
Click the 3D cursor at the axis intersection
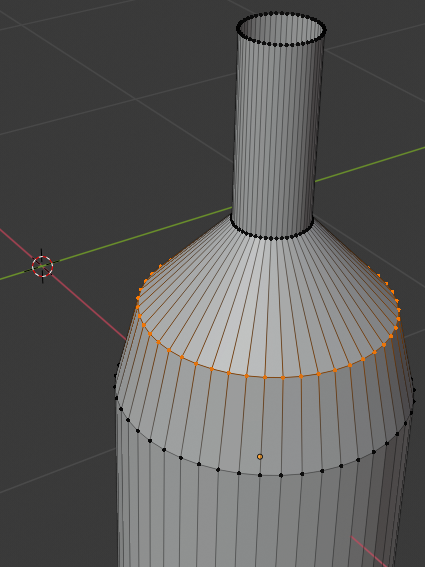[42, 266]
